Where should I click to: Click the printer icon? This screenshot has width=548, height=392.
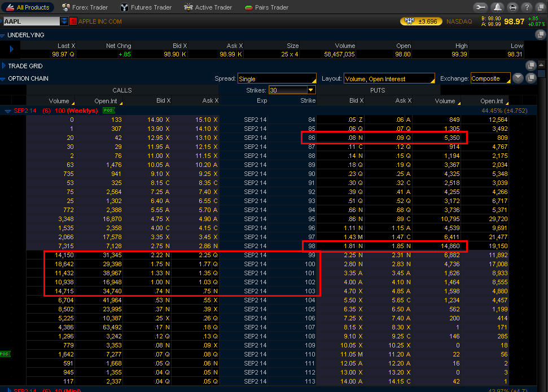[512, 7]
